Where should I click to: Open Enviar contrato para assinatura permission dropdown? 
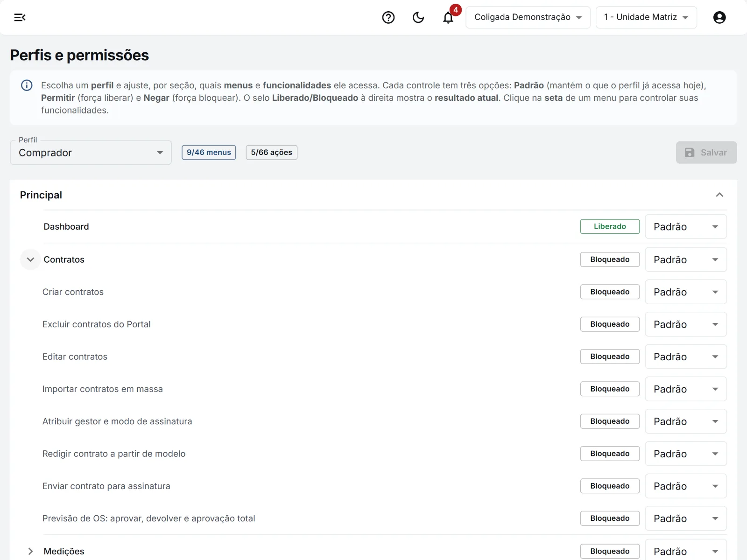click(686, 486)
